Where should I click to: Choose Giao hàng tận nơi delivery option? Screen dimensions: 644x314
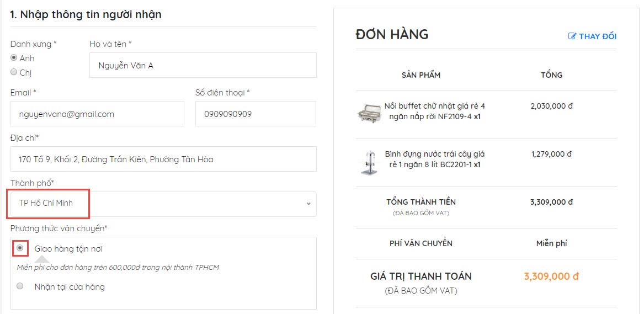20,248
